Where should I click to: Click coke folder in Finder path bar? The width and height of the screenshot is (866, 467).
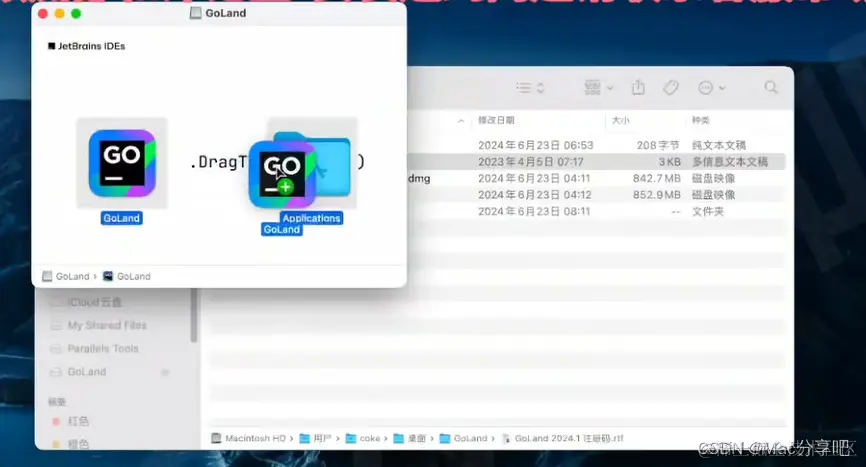[x=363, y=438]
